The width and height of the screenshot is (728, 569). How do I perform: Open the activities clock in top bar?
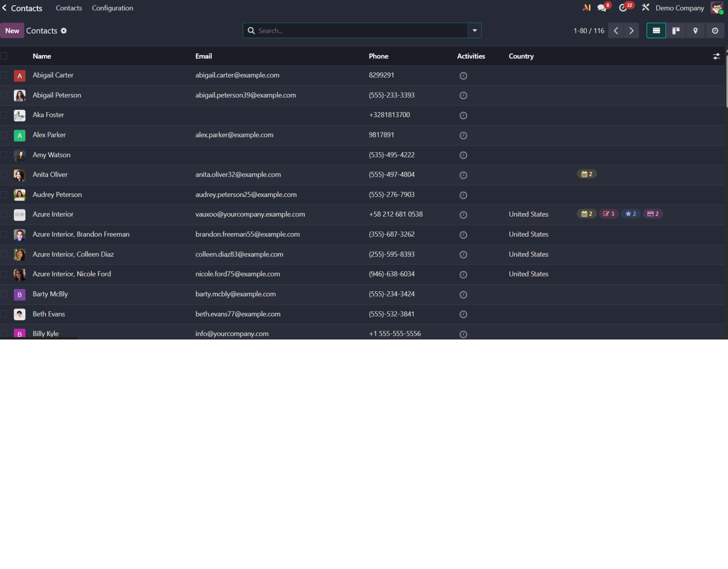coord(623,8)
